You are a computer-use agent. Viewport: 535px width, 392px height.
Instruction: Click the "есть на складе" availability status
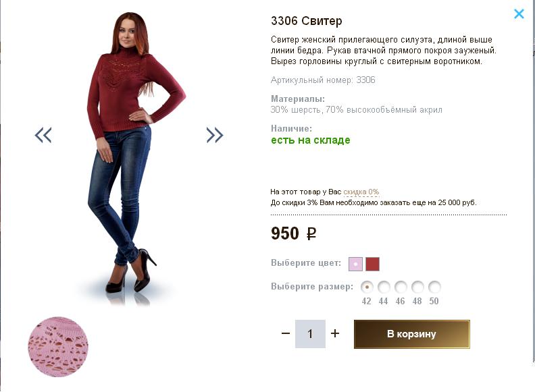310,140
